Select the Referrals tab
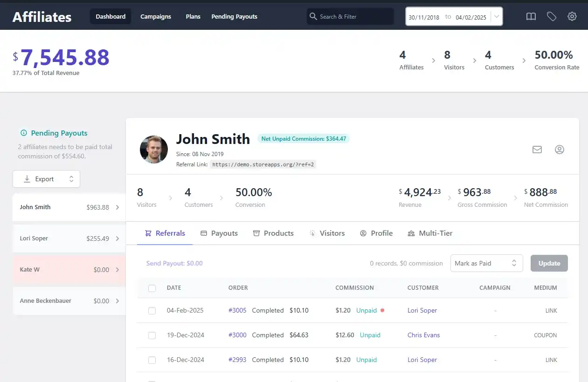Viewport: 588px width, 382px height. click(165, 233)
